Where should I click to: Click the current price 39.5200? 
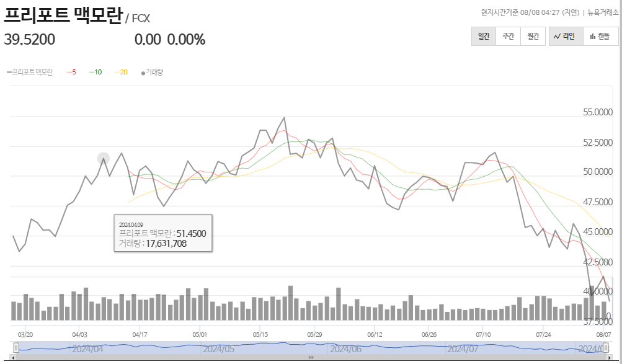[x=30, y=40]
